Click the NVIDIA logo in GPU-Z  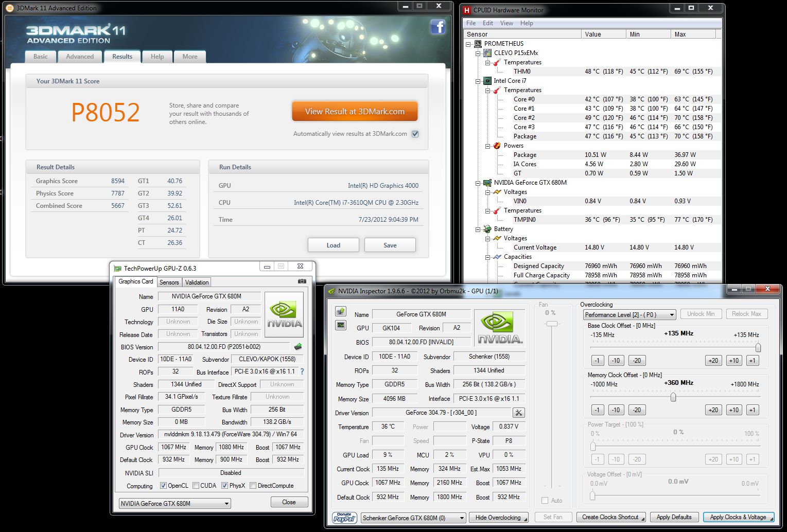coord(284,315)
